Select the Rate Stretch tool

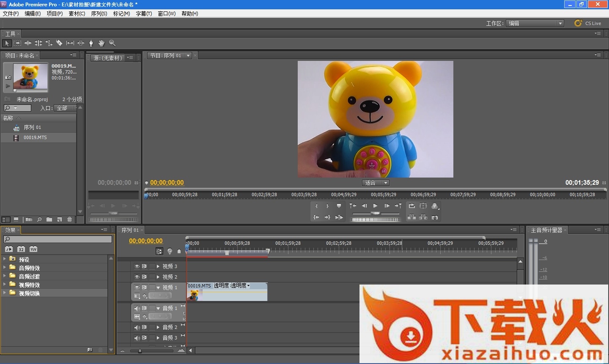tap(49, 43)
